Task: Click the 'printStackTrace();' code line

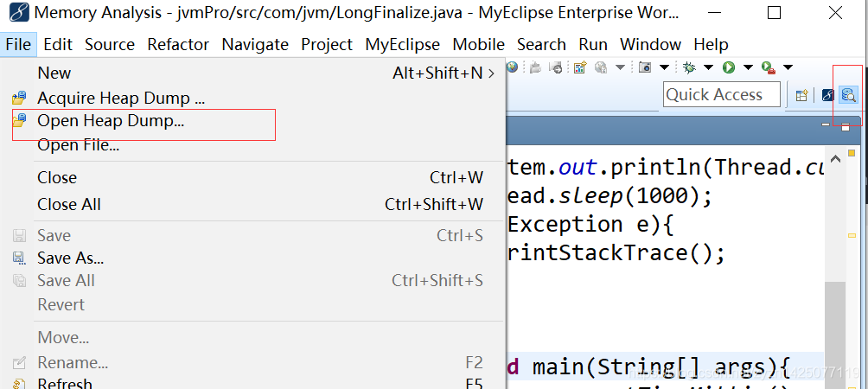Action: (616, 253)
